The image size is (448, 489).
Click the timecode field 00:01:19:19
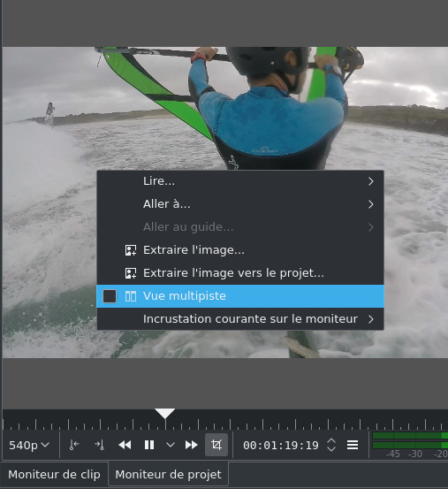pyautogui.click(x=281, y=446)
